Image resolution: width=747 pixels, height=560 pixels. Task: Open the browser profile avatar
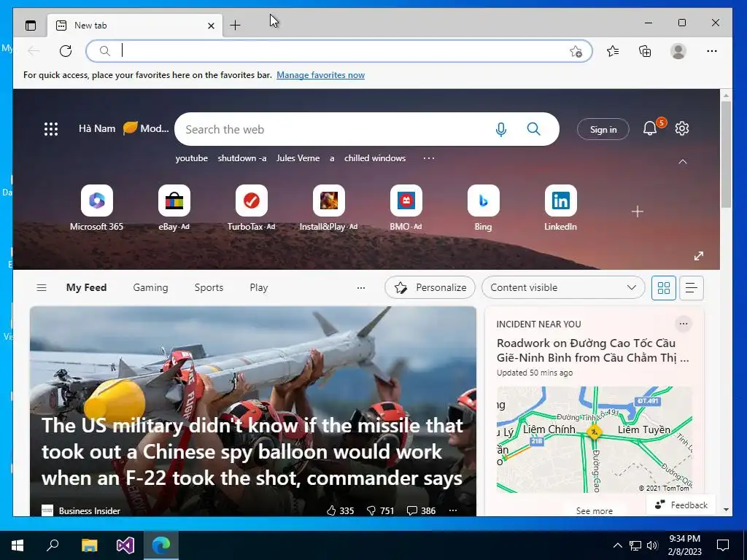(678, 51)
